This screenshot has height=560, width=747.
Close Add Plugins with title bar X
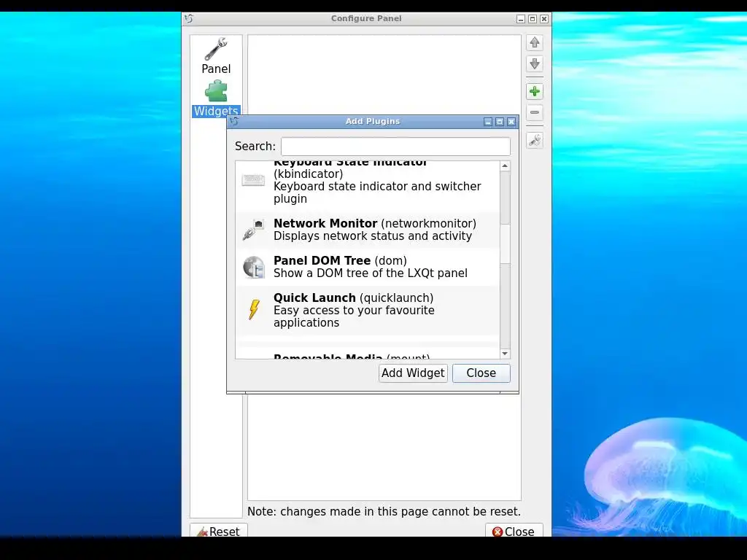pos(511,122)
